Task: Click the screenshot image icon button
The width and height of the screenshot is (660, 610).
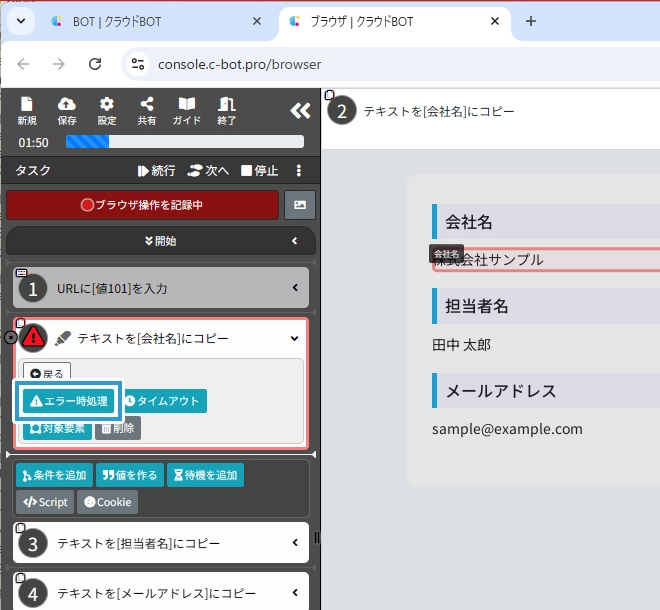Action: 300,205
